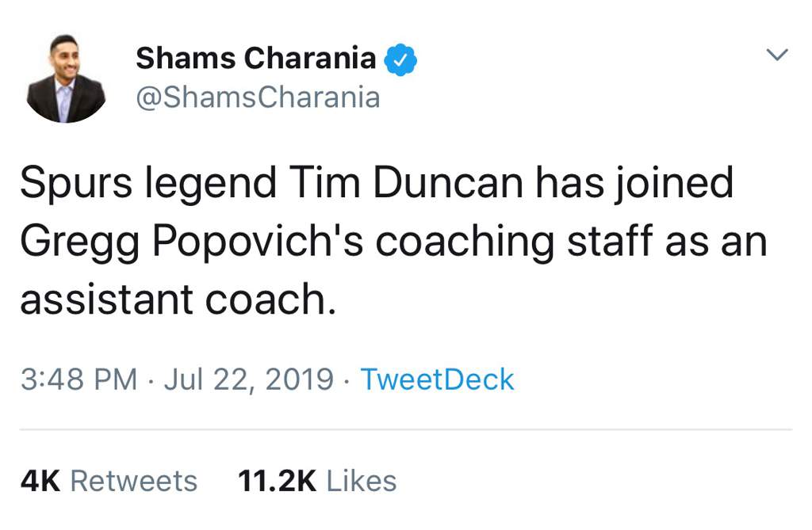This screenshot has width=812, height=530.
Task: Open the TweetDeck source link
Action: tap(437, 379)
